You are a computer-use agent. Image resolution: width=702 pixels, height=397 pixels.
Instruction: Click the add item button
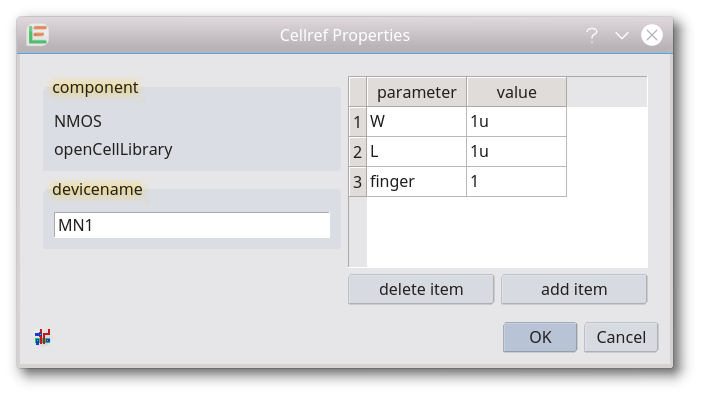574,289
